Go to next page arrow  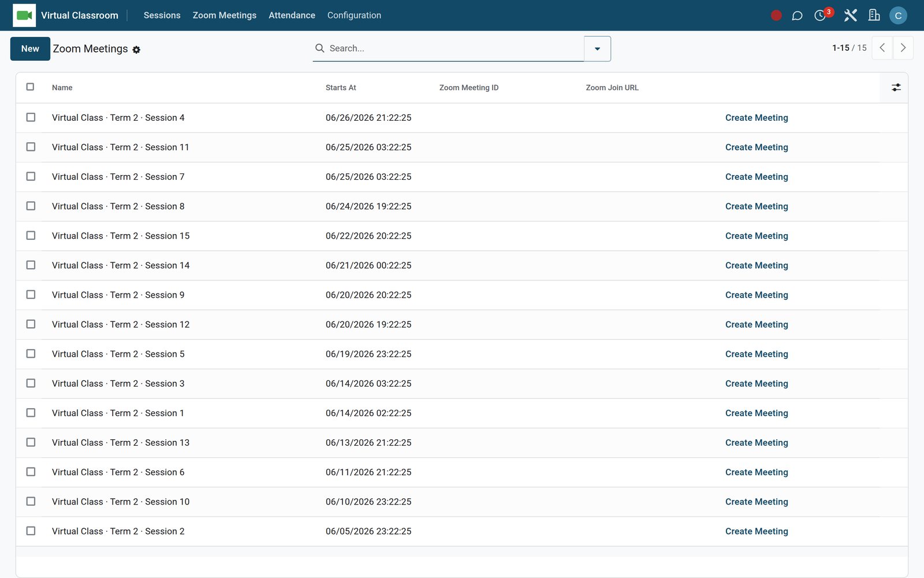(x=903, y=48)
